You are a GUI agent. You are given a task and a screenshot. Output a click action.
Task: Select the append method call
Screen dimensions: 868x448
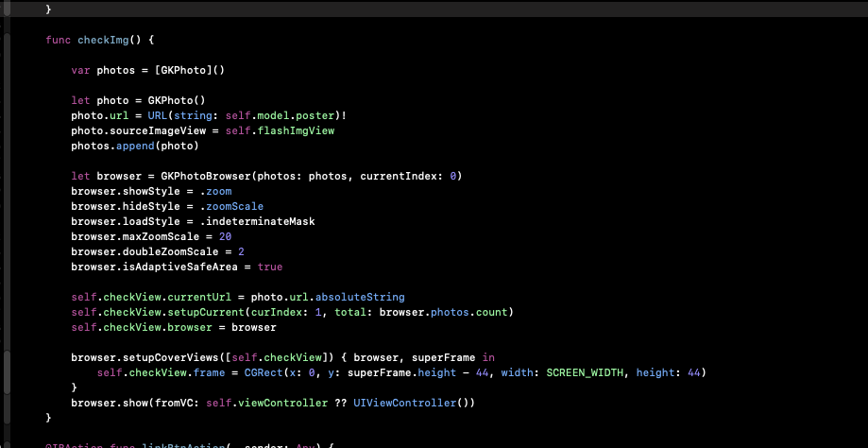pyautogui.click(x=135, y=146)
